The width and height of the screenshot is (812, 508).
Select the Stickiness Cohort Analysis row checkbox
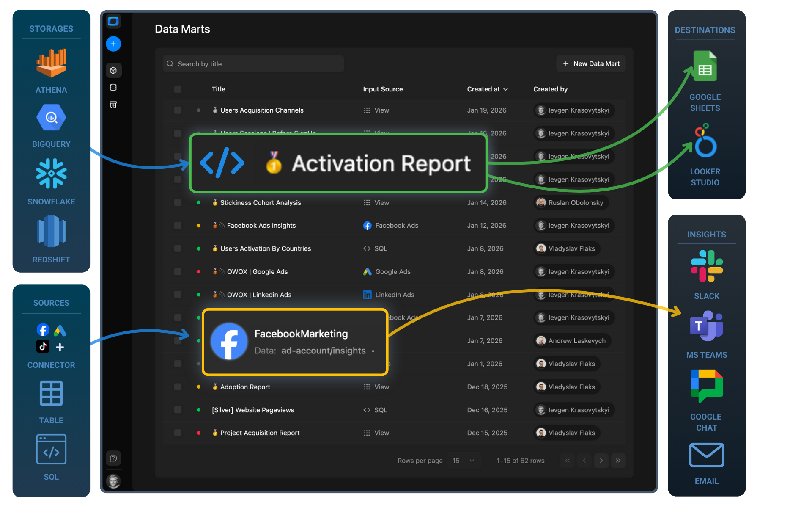pyautogui.click(x=178, y=203)
